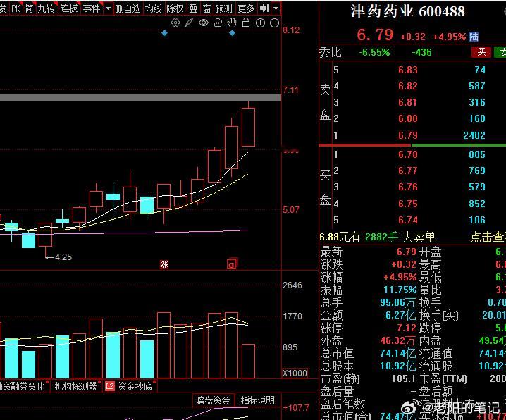Click the red q marker on chart
Screen dimensions: 506x420
(232, 264)
